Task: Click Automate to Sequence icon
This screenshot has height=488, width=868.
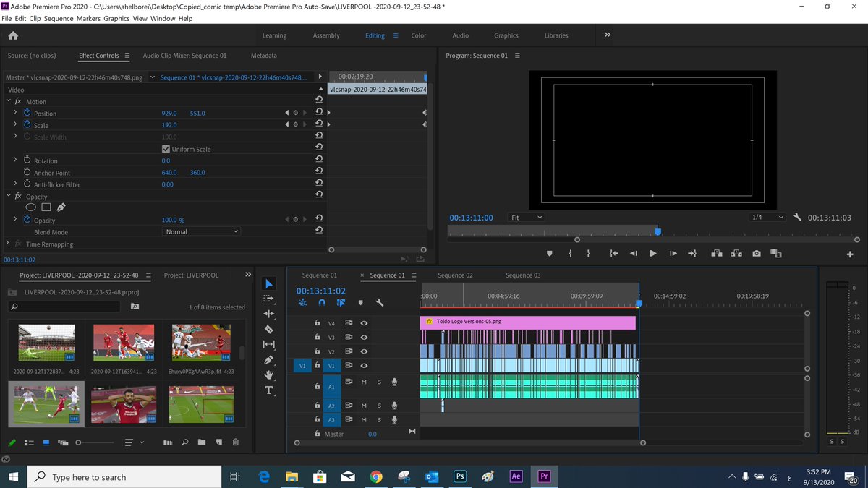Action: 168,442
